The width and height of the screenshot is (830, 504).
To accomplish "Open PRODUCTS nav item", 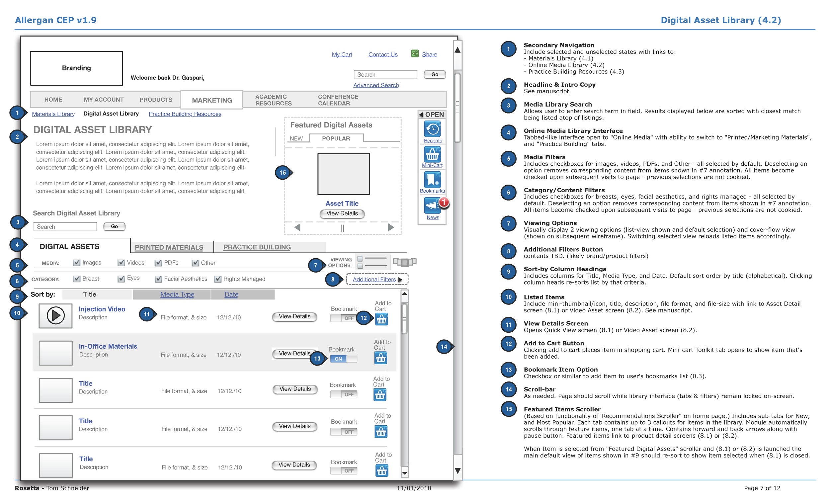I will pos(156,100).
